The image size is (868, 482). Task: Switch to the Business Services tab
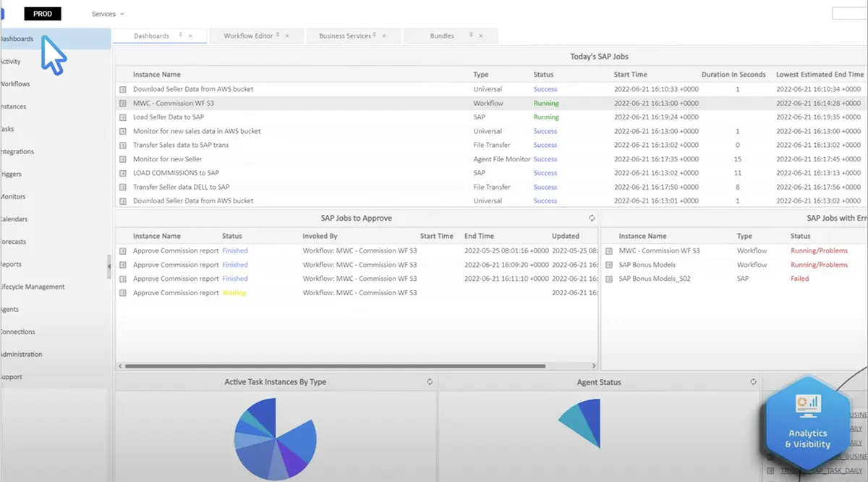pyautogui.click(x=344, y=36)
